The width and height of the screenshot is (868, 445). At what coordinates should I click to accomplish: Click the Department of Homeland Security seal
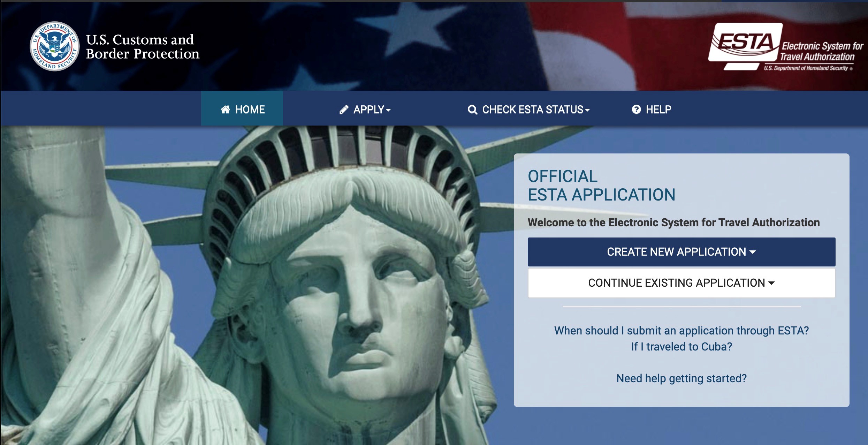(55, 46)
